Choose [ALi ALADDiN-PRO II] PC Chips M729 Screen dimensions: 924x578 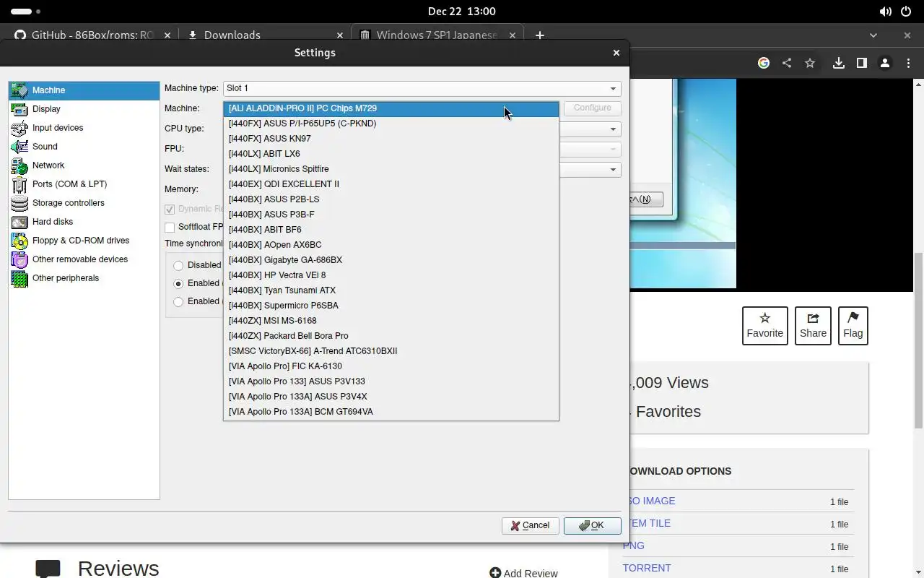(391, 108)
